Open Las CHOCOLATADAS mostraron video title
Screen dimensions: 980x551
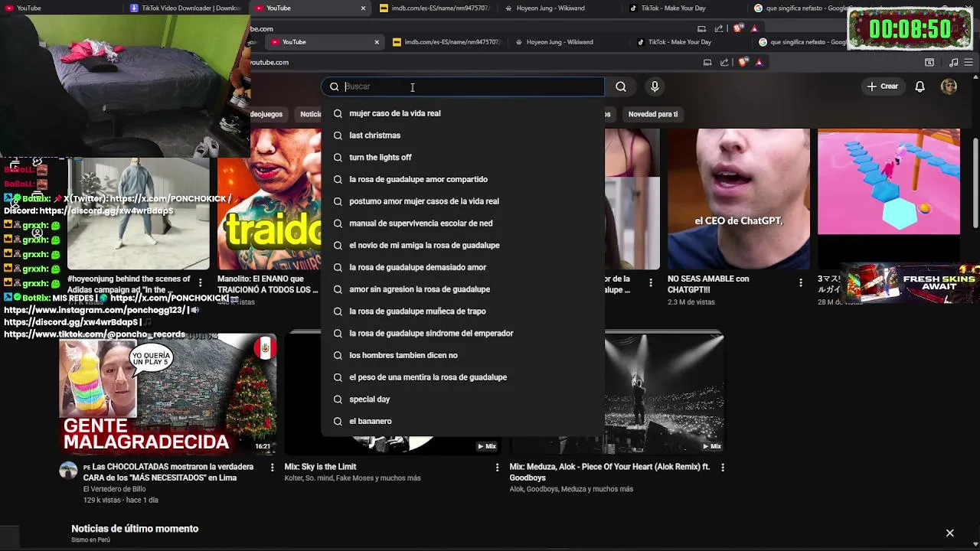tap(168, 472)
